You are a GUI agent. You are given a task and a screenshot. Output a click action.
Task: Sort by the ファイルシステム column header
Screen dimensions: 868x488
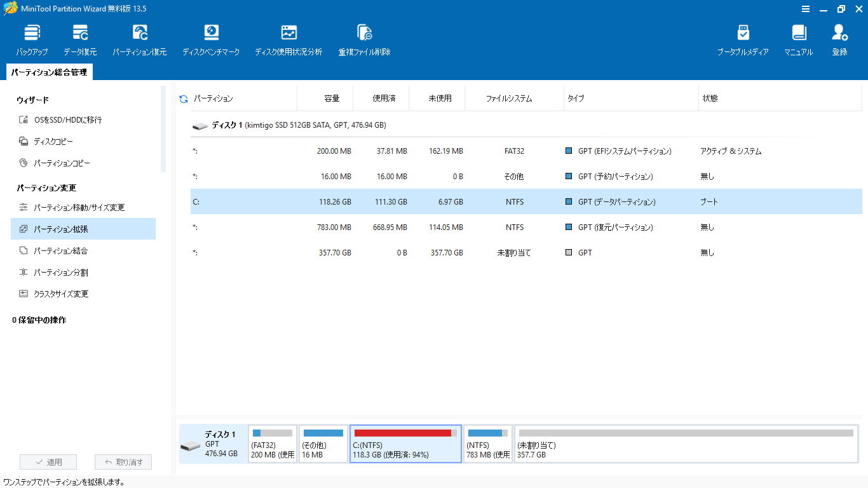click(509, 99)
